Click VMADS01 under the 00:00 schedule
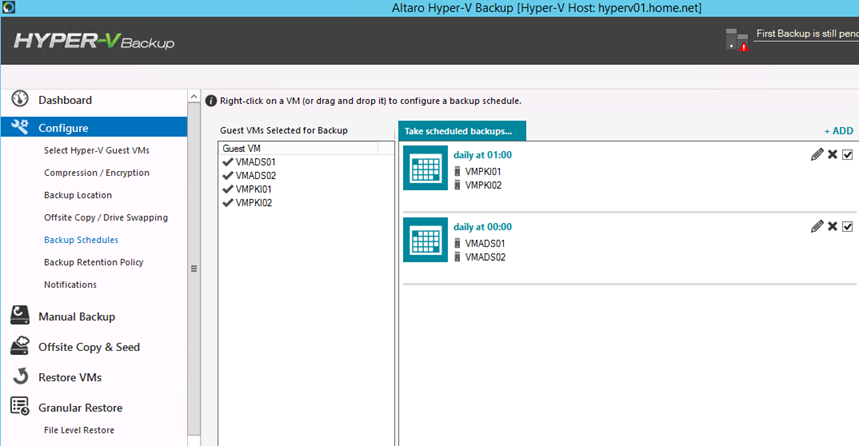The image size is (859, 446). tap(485, 243)
